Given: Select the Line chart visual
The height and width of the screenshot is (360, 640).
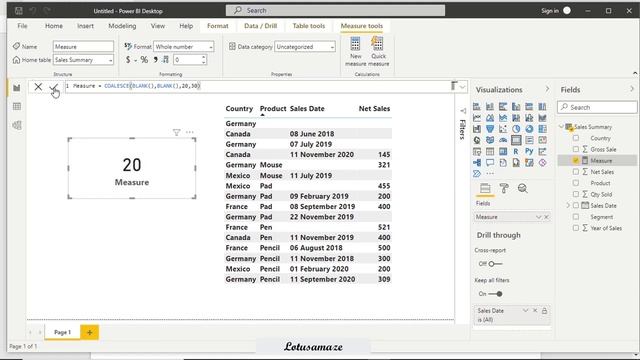Looking at the screenshot, I should tap(477, 118).
